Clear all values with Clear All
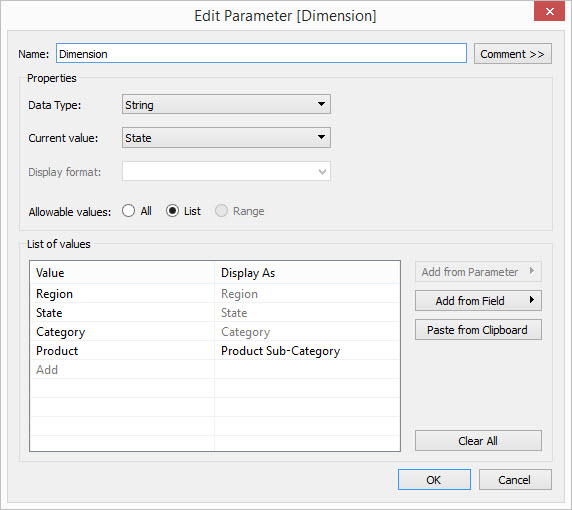Screen dimensions: 572x510 [478, 441]
